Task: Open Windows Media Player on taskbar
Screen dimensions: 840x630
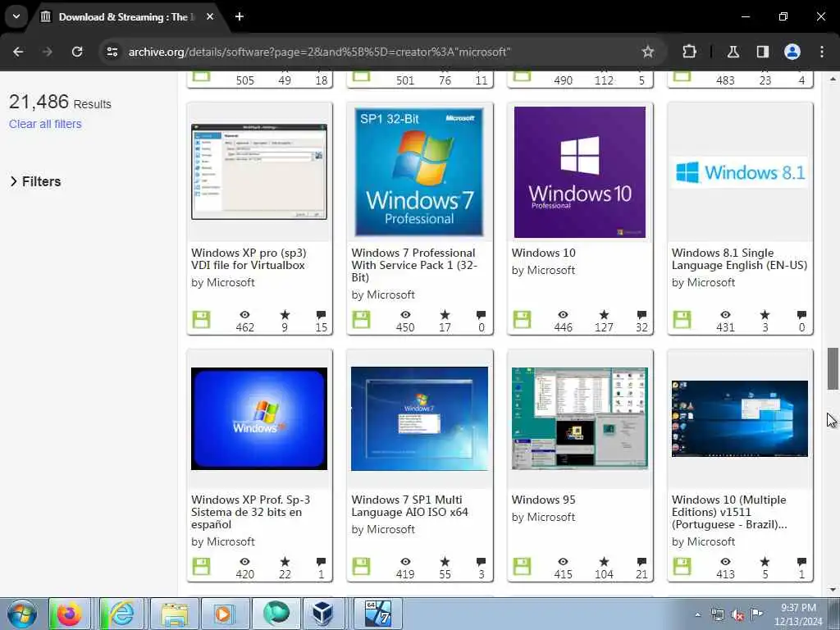Action: [226, 614]
